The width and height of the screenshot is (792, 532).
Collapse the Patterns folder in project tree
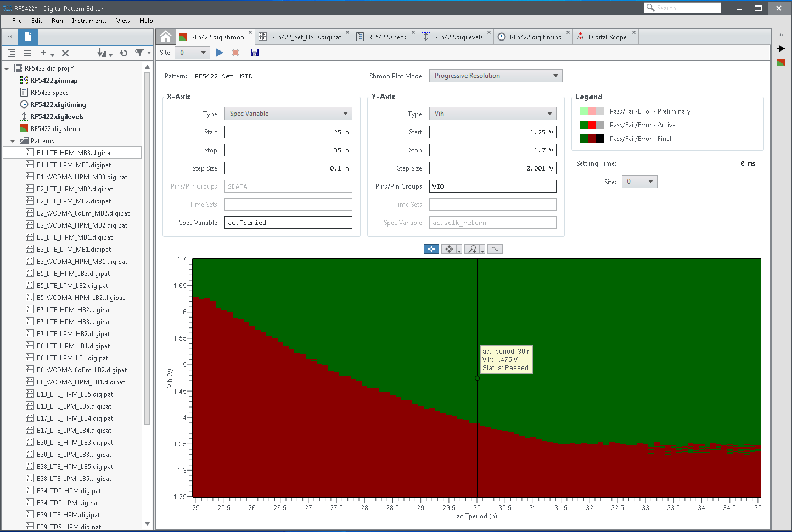coord(13,141)
